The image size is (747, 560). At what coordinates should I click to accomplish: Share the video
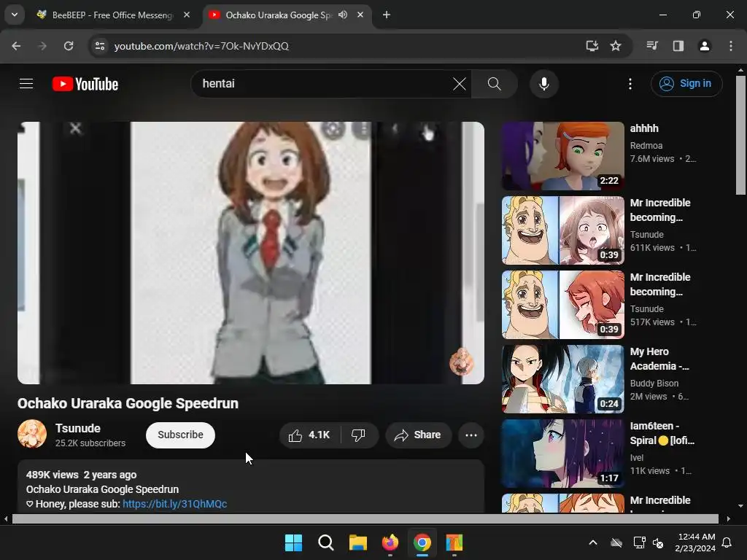coord(418,435)
